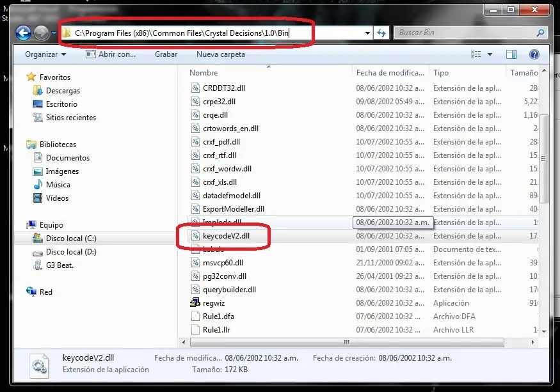
Task: Refresh the Bin folder view
Action: (x=381, y=33)
